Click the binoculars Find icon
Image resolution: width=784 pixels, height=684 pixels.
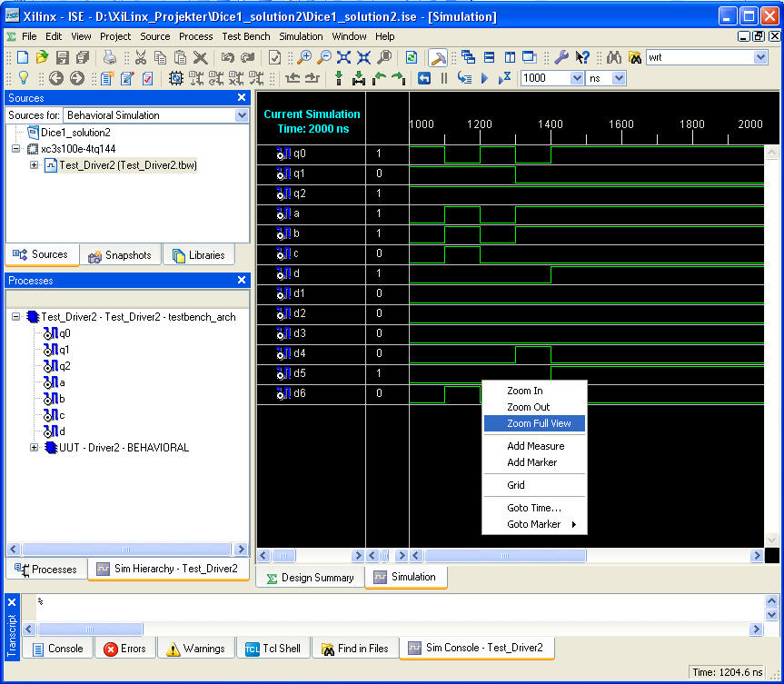[614, 57]
